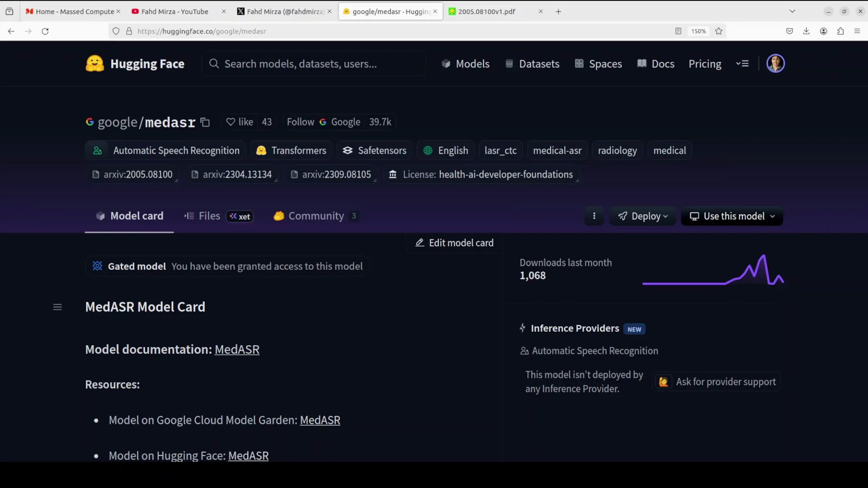Viewport: 868px width, 488px height.
Task: Edit model card pencil button
Action: pos(454,243)
